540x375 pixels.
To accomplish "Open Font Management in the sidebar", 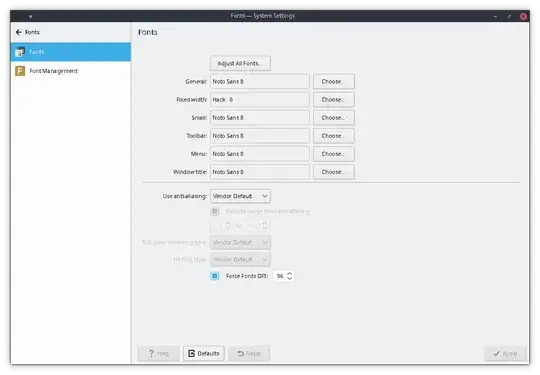I will (x=71, y=71).
